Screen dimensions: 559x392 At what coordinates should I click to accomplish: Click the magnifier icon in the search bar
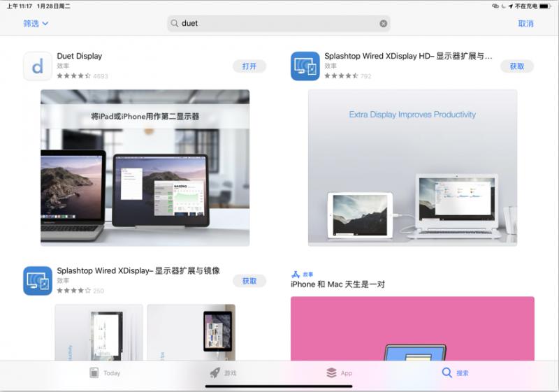coord(174,24)
